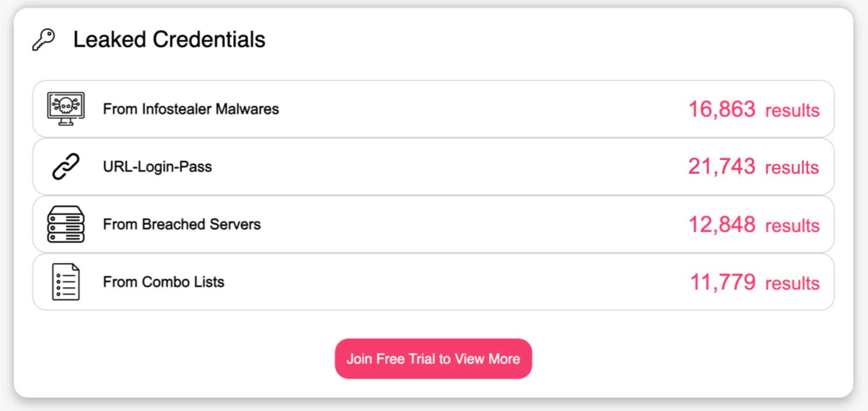Click the 12,848 breached servers count

(x=721, y=225)
